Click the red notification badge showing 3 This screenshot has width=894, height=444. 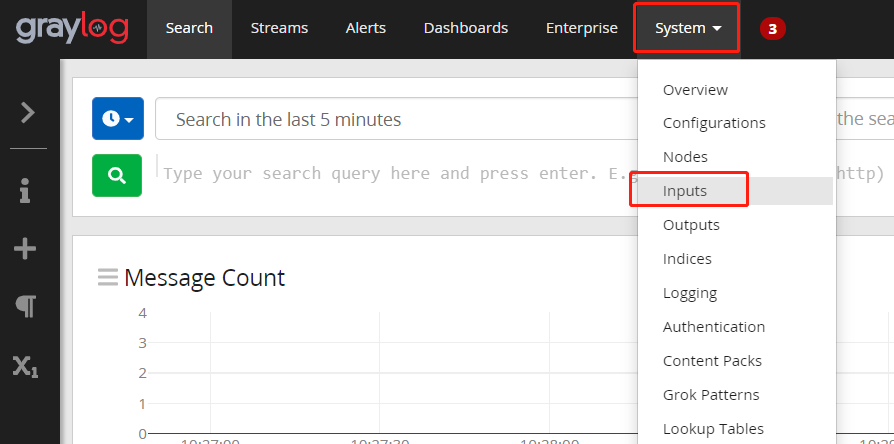point(773,29)
